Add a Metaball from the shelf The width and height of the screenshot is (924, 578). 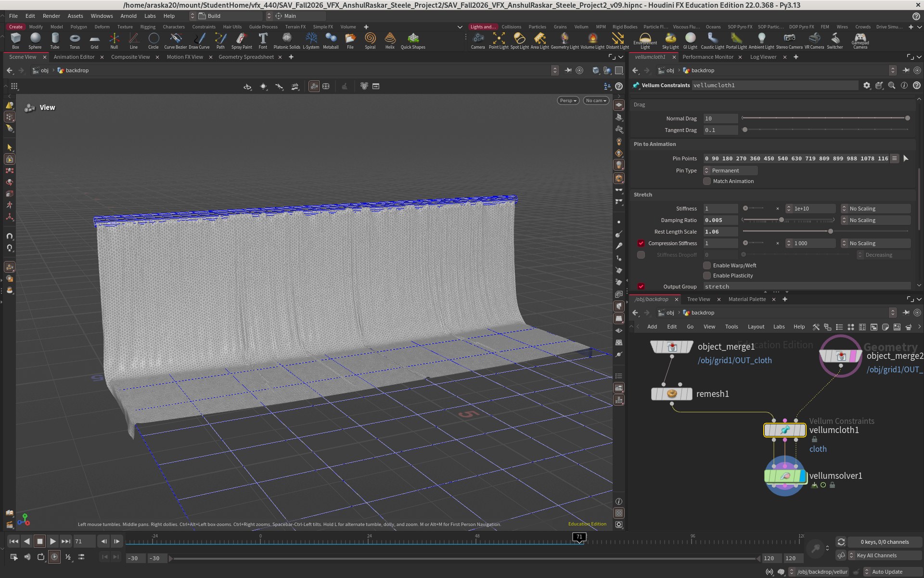coord(331,41)
